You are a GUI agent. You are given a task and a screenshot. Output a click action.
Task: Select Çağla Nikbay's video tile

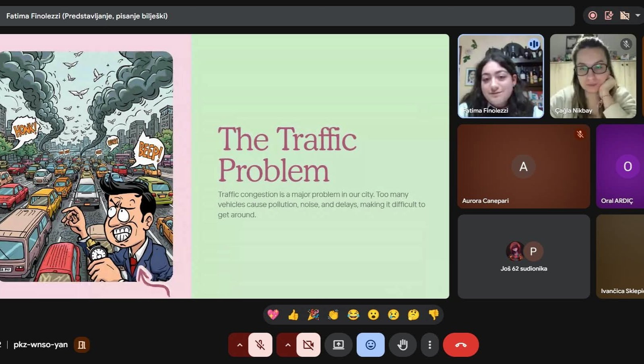[593, 76]
